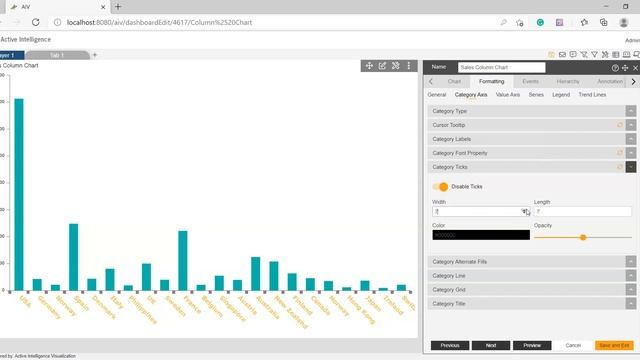Add a new dashboard tab with plus
This screenshot has height=360, width=640.
tap(95, 55)
